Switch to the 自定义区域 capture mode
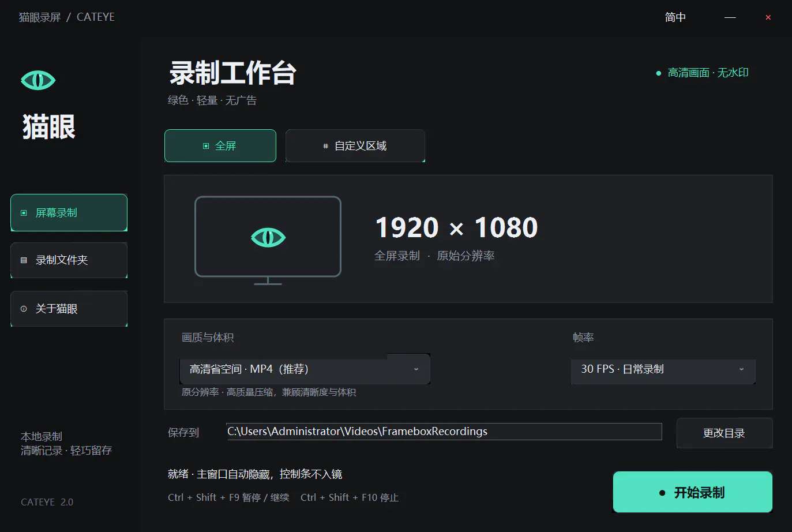This screenshot has width=792, height=532. tap(355, 145)
